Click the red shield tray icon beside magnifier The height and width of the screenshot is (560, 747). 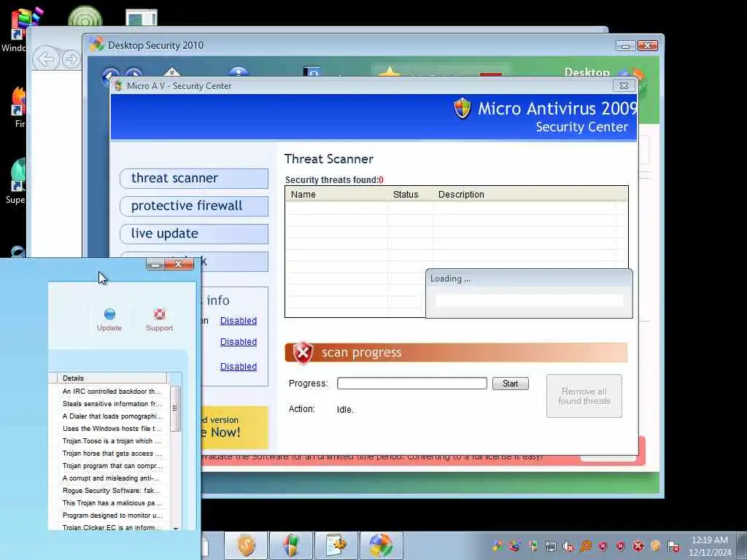pyautogui.click(x=603, y=545)
